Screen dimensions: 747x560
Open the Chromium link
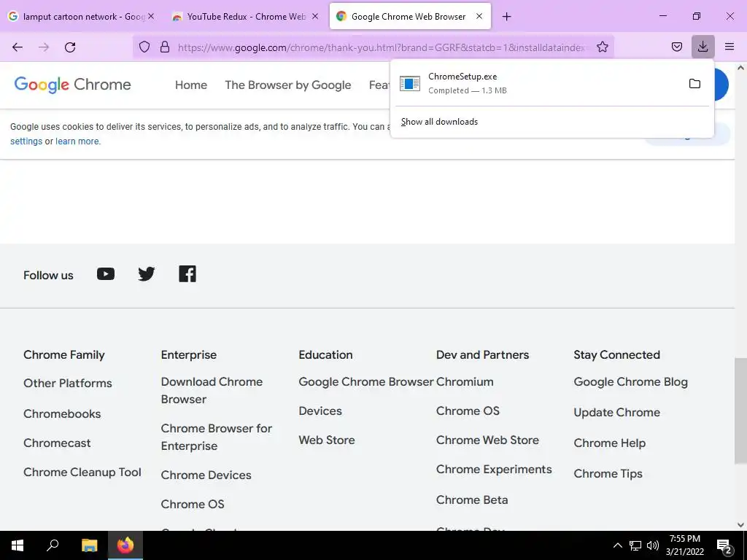[x=465, y=382]
